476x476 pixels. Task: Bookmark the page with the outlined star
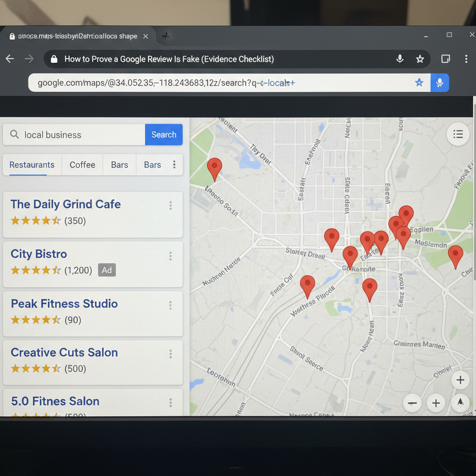420,59
